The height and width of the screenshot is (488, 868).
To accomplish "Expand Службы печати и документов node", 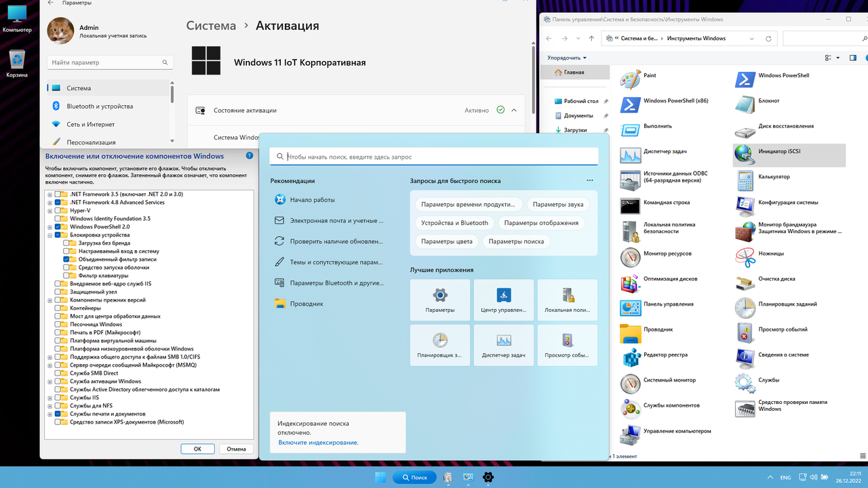I will point(50,414).
